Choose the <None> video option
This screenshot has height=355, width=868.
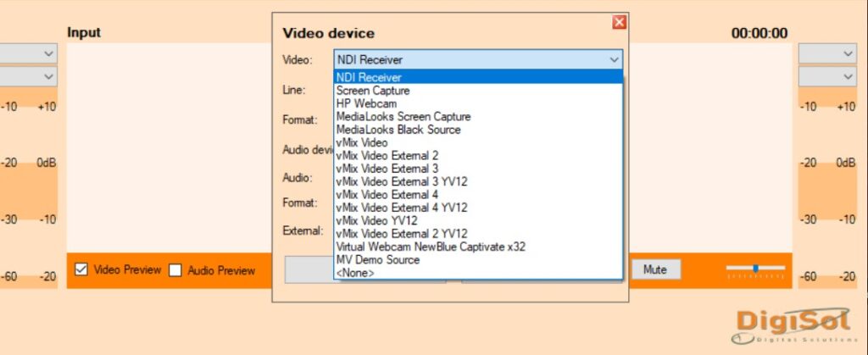(355, 273)
